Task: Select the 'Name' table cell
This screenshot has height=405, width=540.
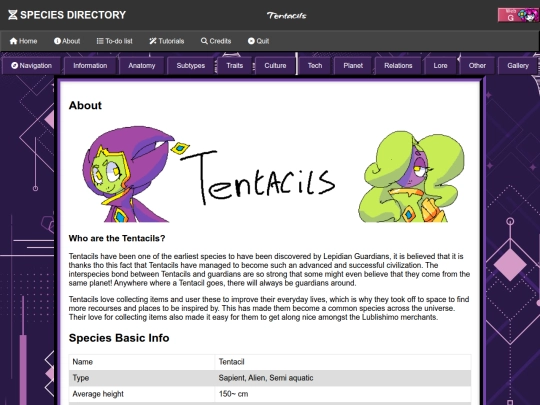Action: 142,362
